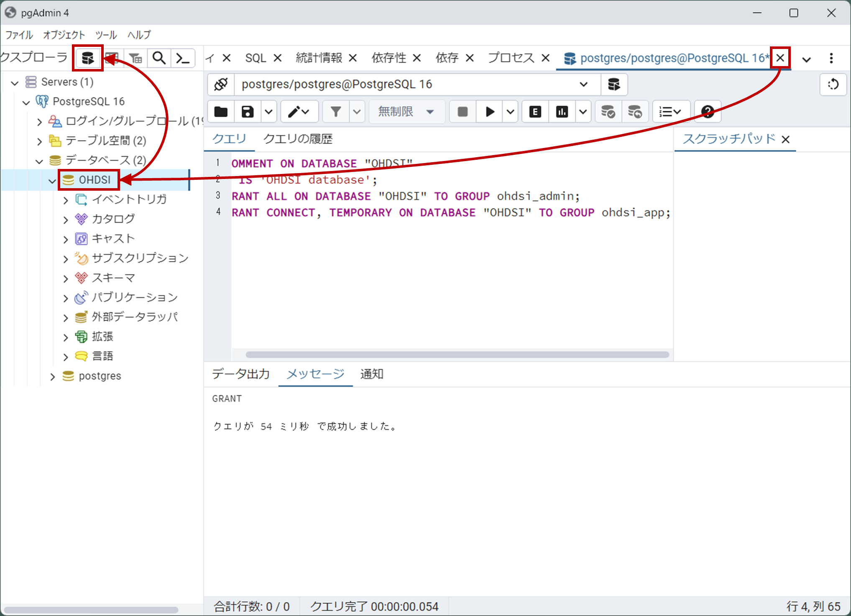This screenshot has width=851, height=616.
Task: Close the プロセス tab
Action: click(545, 58)
